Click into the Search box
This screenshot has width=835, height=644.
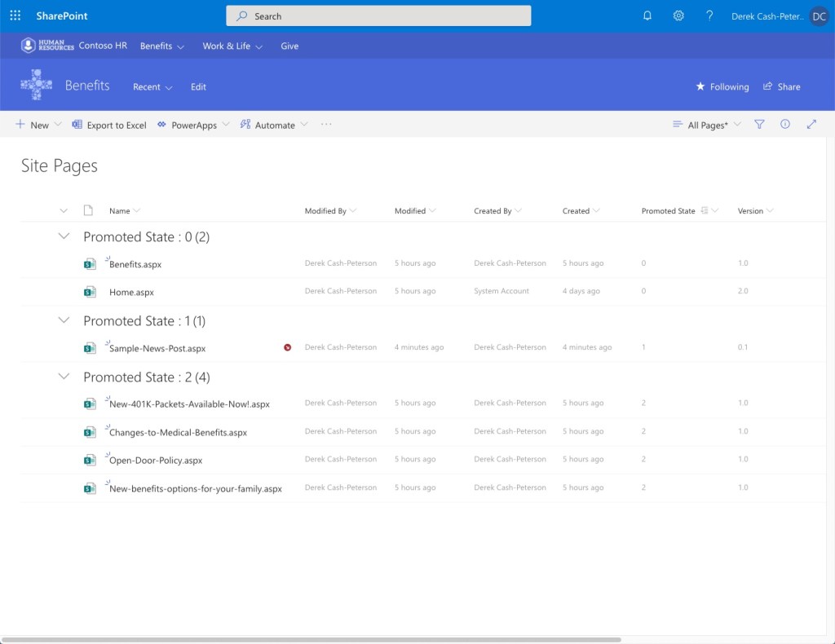378,15
